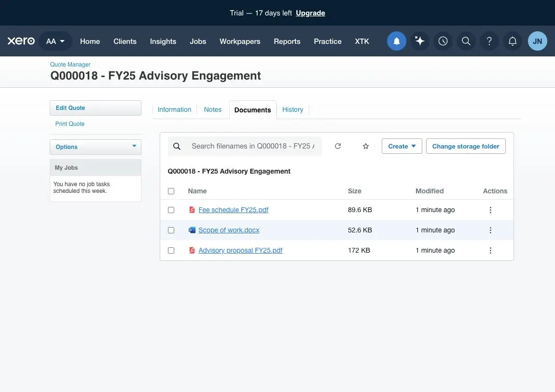Open actions menu for Advisory proposal FY25.pdf

coord(490,250)
